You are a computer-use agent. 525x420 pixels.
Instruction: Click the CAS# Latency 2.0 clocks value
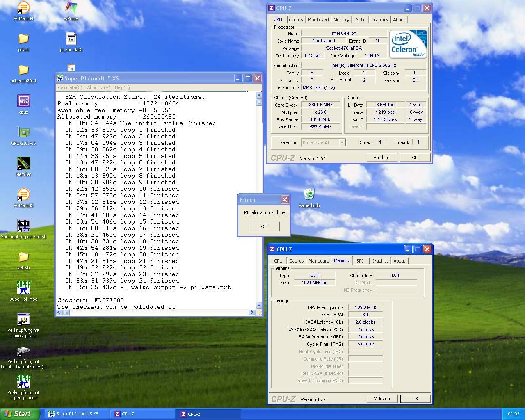point(365,322)
